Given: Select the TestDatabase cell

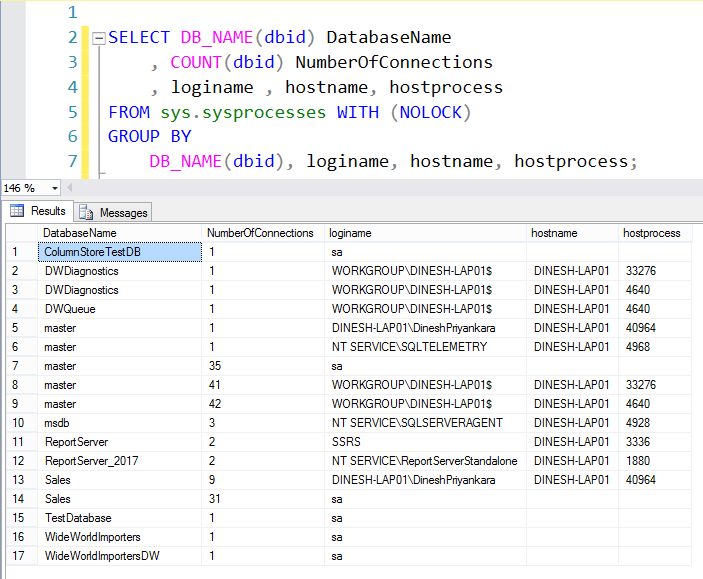Looking at the screenshot, I should tap(120, 518).
